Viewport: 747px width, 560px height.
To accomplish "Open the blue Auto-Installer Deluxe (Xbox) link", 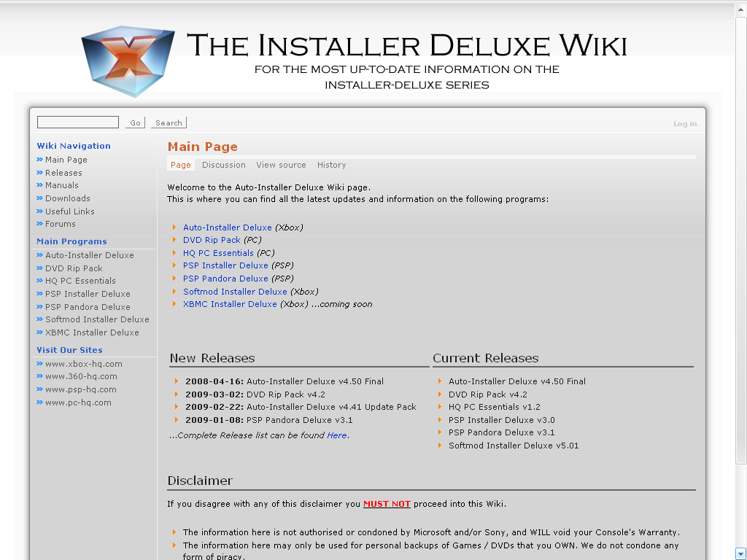I will tap(228, 227).
